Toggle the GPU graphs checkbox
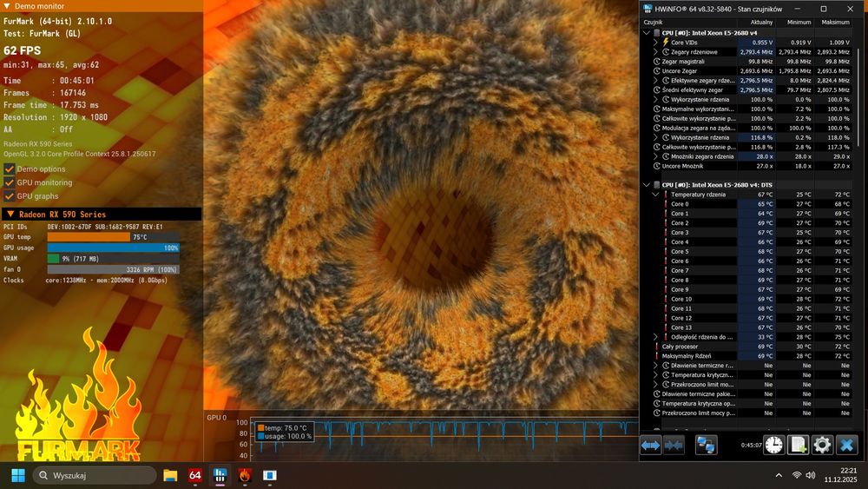The height and width of the screenshot is (489, 868). [9, 196]
